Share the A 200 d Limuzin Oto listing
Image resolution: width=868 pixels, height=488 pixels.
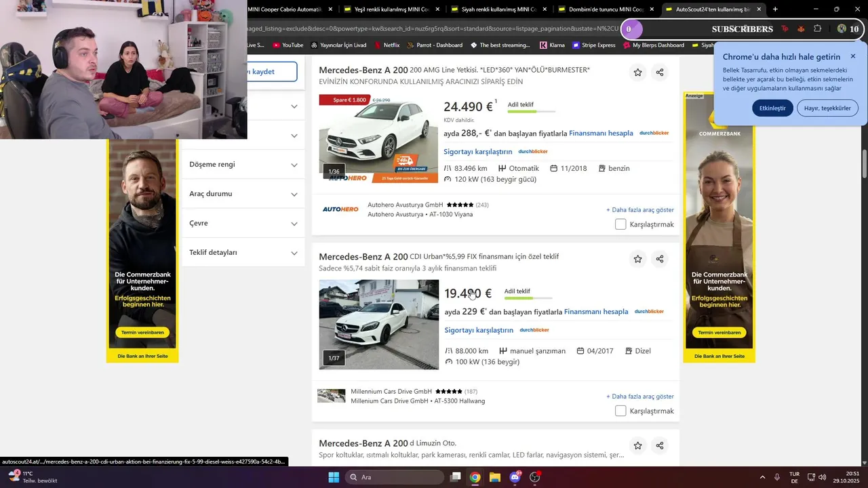pyautogui.click(x=660, y=446)
